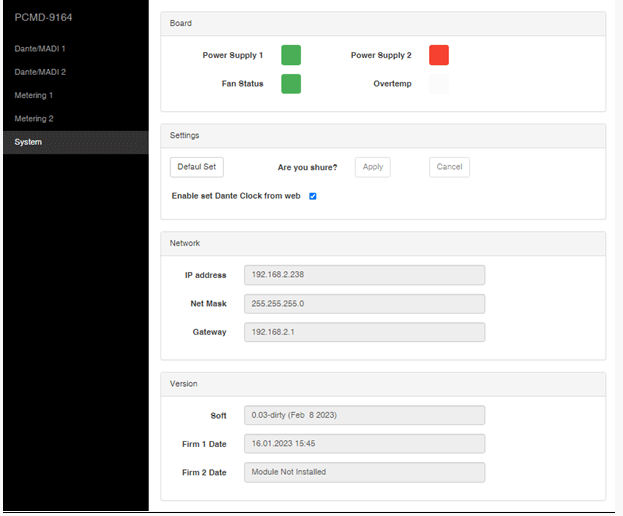Go to the Metering 1 page
The image size is (623, 516).
coord(34,95)
